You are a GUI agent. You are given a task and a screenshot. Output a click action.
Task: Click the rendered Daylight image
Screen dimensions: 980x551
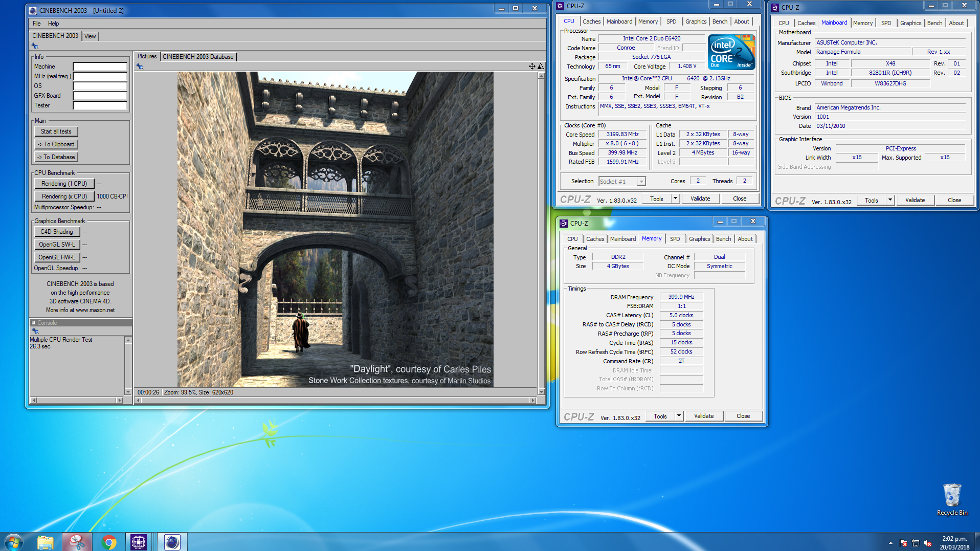click(x=336, y=229)
